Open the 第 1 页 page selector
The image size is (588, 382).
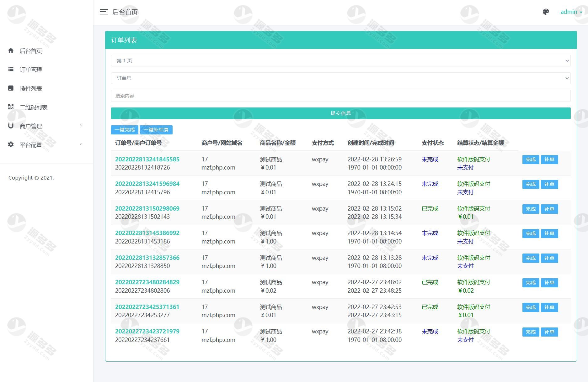point(341,60)
